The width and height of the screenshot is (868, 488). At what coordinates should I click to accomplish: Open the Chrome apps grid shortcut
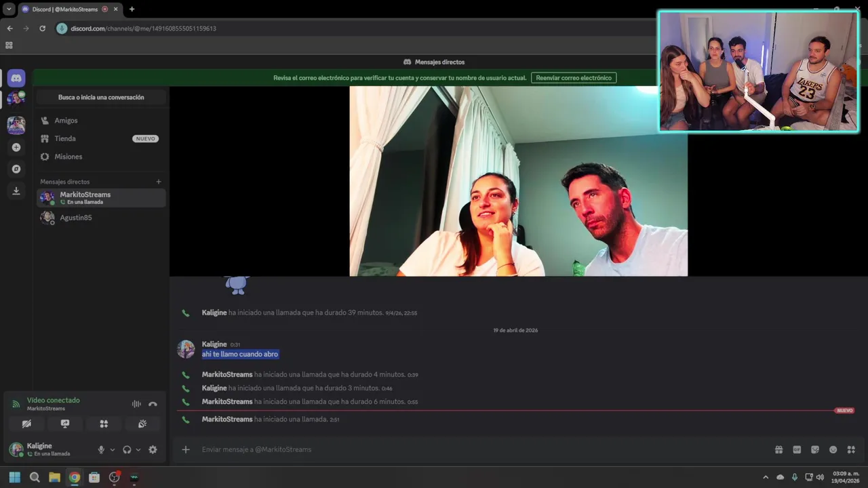coord(9,45)
